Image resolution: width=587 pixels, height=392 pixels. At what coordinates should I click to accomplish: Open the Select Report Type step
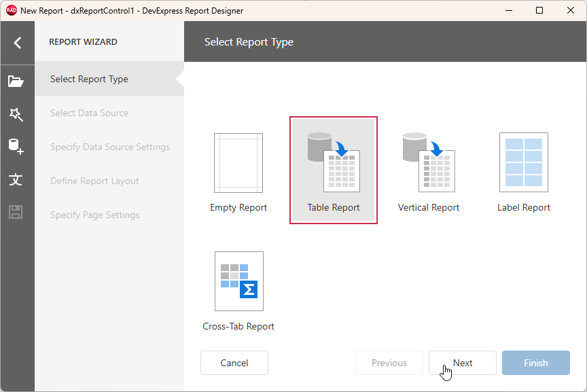[109, 79]
